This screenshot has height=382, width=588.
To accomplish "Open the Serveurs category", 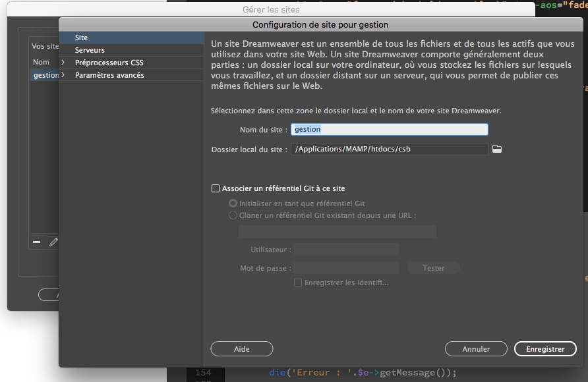I will pyautogui.click(x=131, y=50).
